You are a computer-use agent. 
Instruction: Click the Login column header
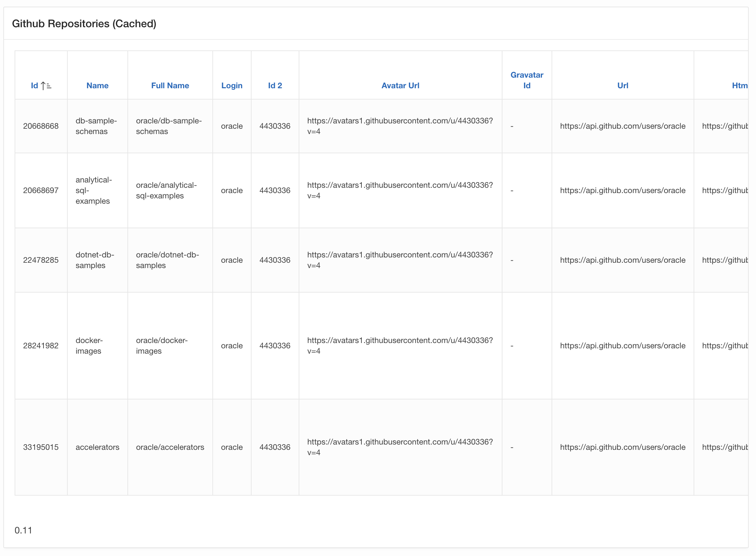pos(232,86)
